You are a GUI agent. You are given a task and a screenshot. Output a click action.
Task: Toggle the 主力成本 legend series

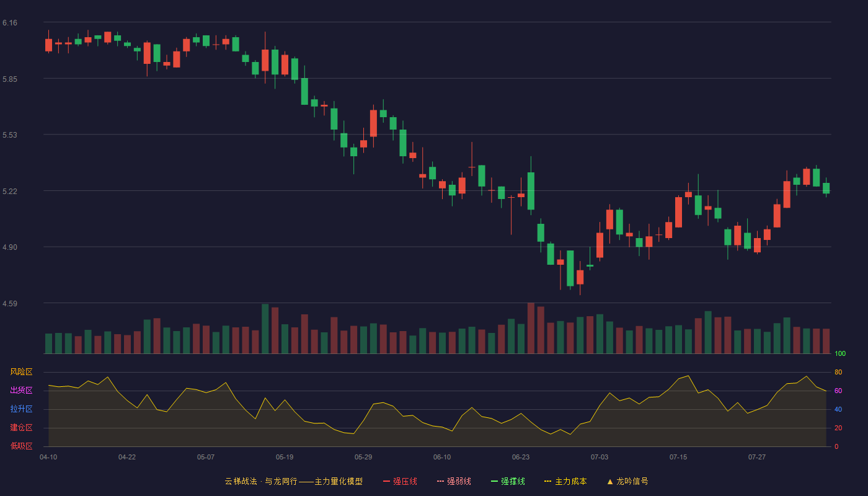point(565,481)
